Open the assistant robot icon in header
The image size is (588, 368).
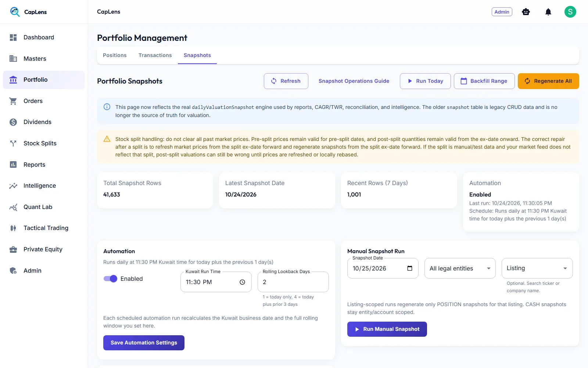[x=526, y=12]
